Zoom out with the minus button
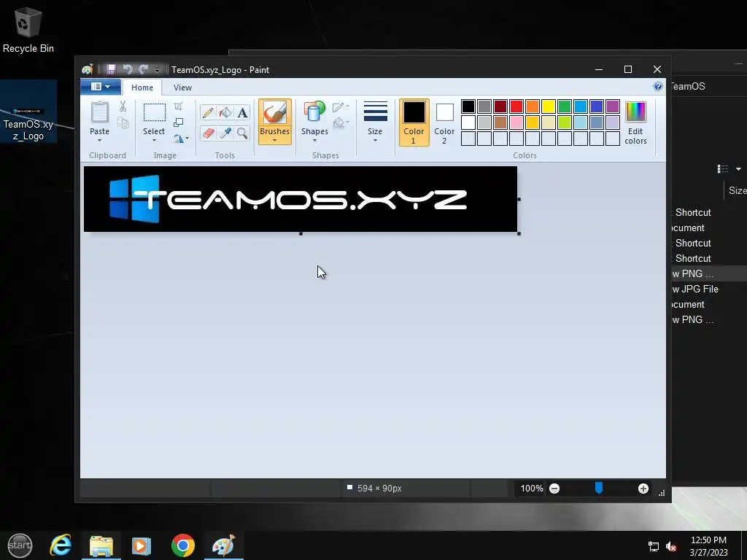The image size is (747, 560). click(554, 489)
